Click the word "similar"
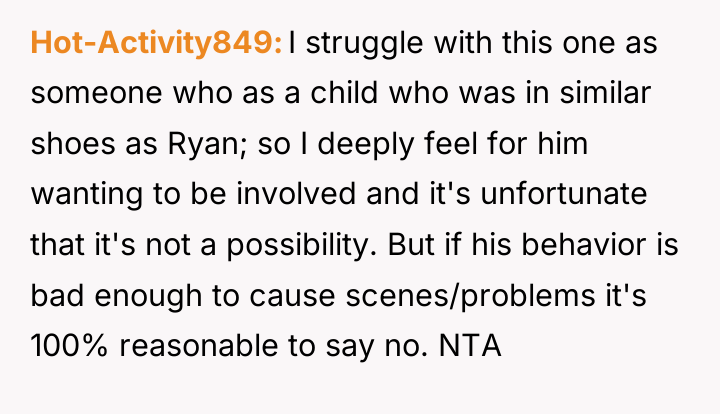This screenshot has width=720, height=414. coord(605,93)
